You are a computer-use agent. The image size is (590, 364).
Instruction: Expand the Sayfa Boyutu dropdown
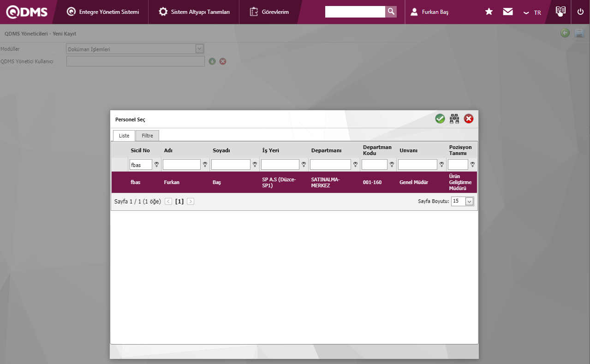(x=469, y=202)
